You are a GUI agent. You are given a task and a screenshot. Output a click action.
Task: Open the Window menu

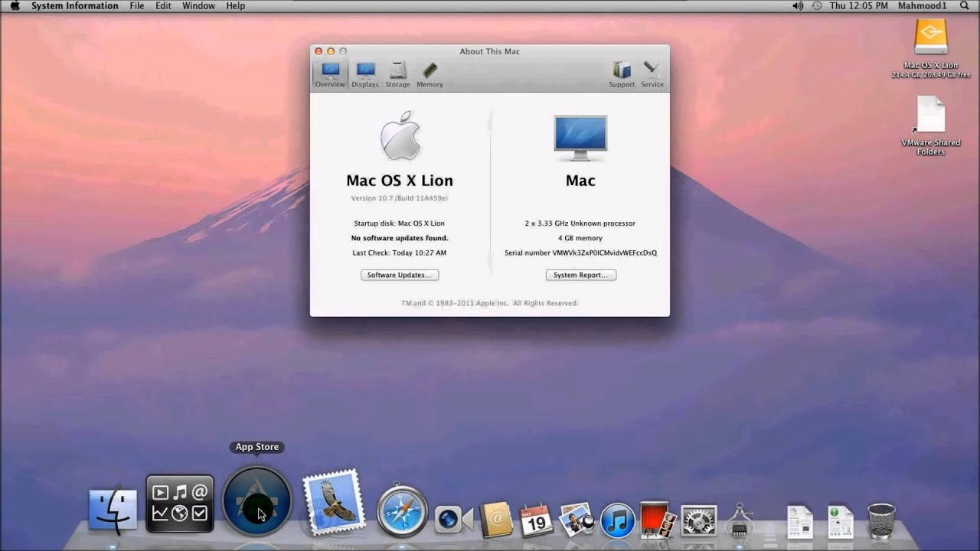[x=198, y=6]
